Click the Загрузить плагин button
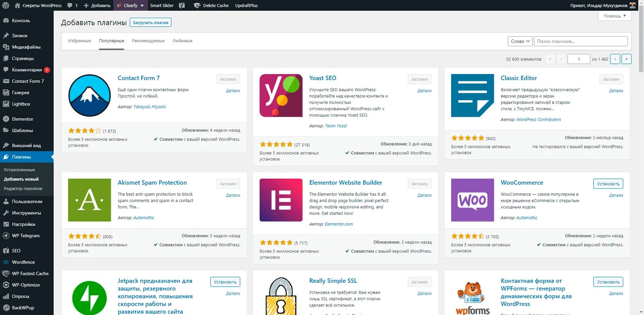This screenshot has width=644, height=315. [x=151, y=23]
